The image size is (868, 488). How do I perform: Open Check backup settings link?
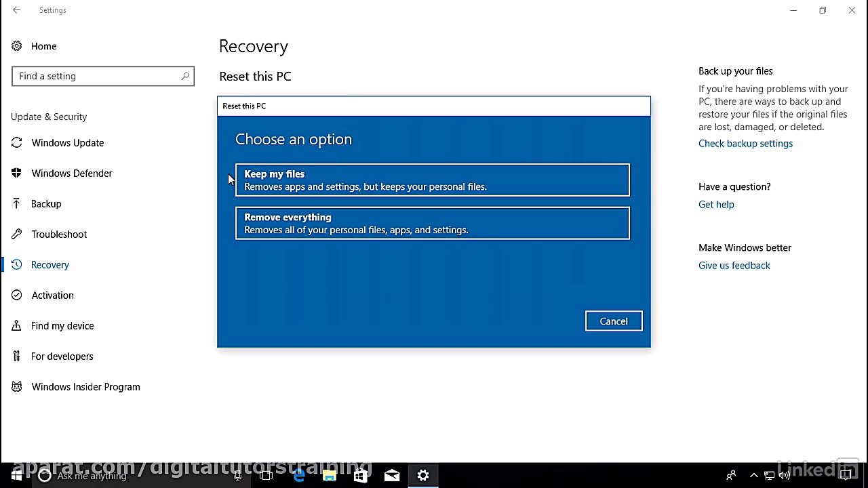pos(745,143)
